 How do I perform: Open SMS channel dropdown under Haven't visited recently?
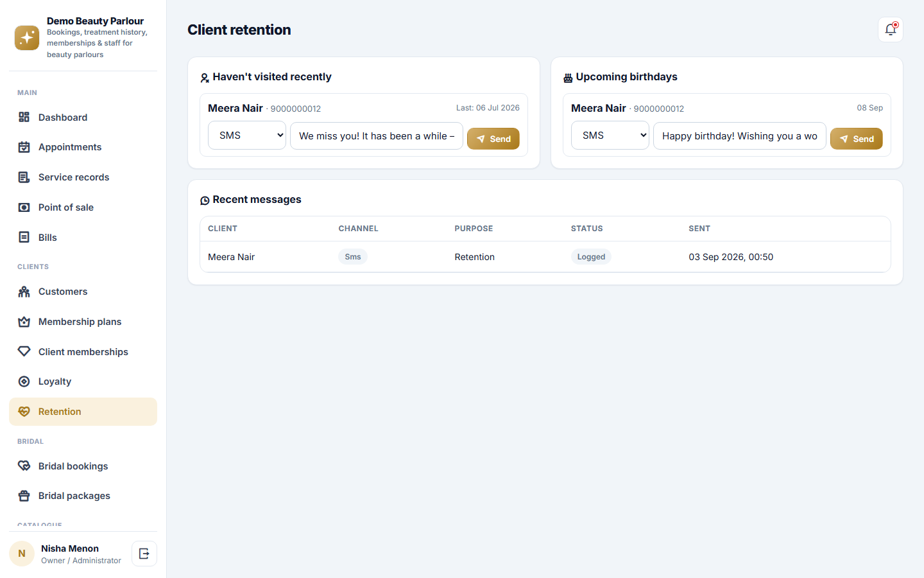(247, 136)
